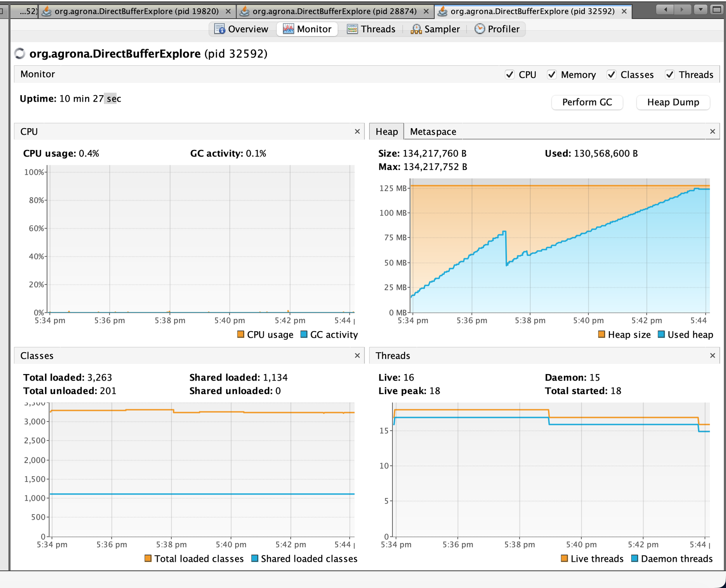Click the CPU usage 0.4% value

pyautogui.click(x=89, y=154)
